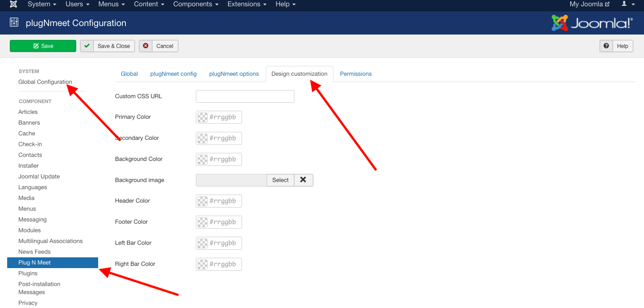Click the Joomla icon at far top-left

tap(13, 5)
